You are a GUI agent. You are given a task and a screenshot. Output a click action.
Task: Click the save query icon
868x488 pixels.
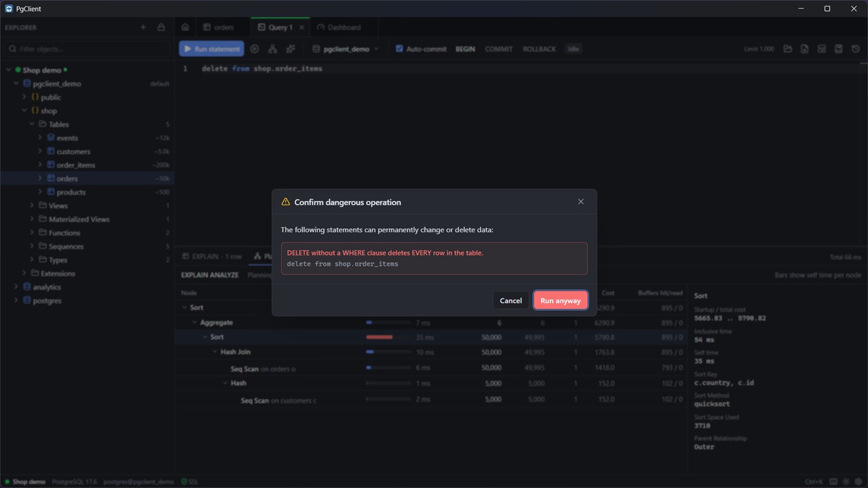838,49
